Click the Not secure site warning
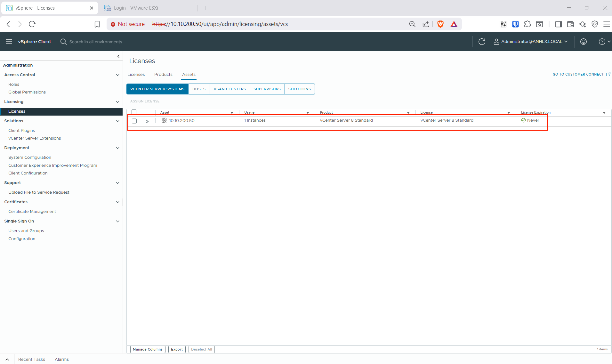Image resolution: width=612 pixels, height=364 pixels. click(128, 24)
